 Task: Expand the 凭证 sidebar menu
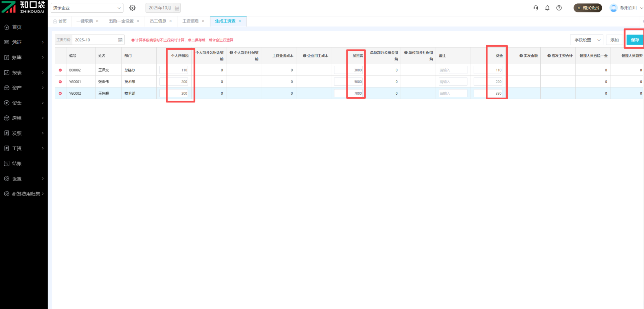coord(24,42)
